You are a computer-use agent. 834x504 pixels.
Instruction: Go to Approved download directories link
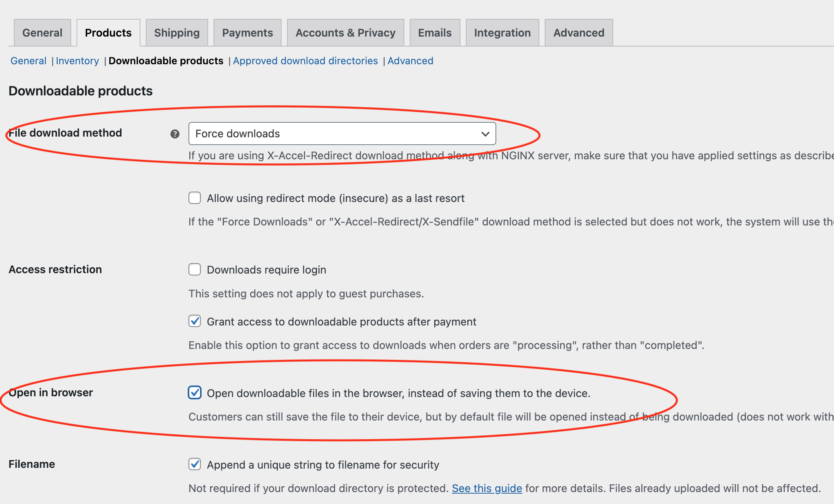click(305, 61)
